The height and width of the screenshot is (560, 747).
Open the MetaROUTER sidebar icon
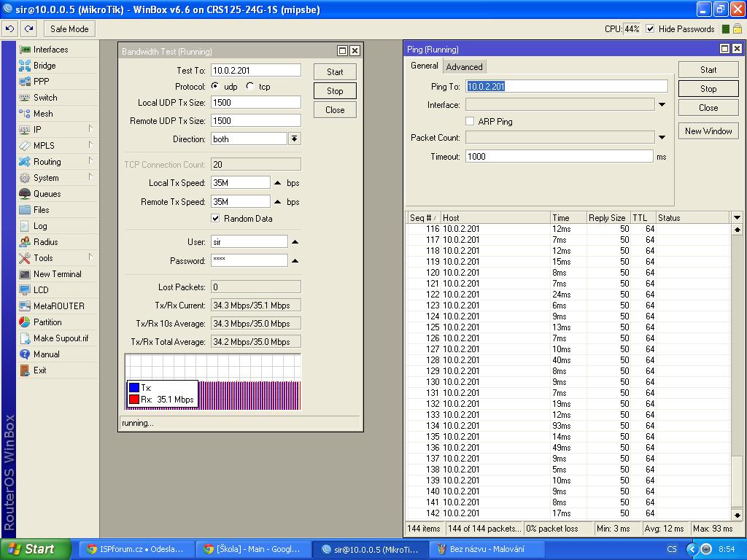(25, 306)
